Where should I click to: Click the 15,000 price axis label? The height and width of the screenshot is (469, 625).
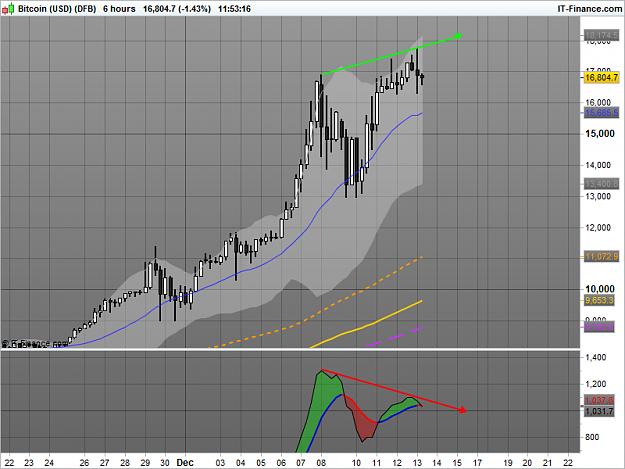599,133
